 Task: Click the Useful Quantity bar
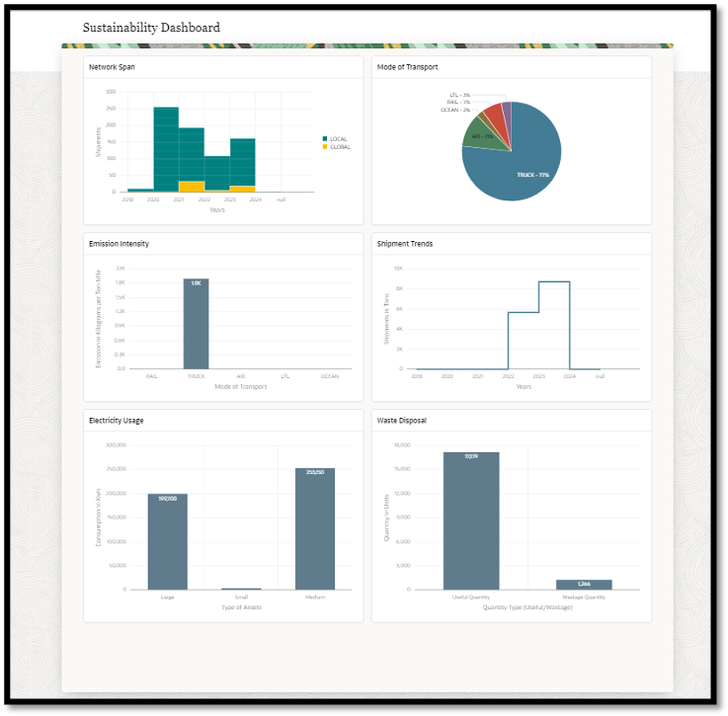pos(471,521)
